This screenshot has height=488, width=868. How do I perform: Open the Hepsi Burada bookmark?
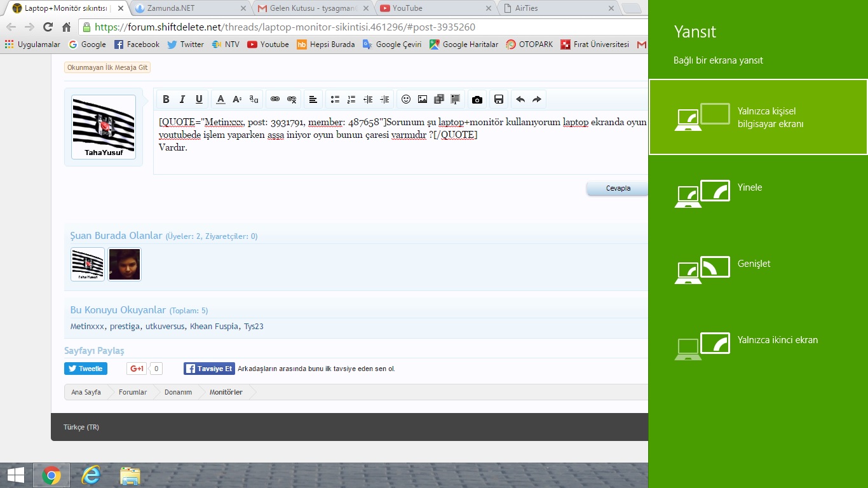326,44
